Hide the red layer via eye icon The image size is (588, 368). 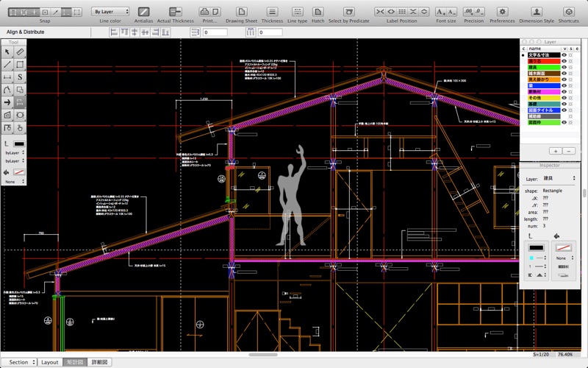pos(564,61)
